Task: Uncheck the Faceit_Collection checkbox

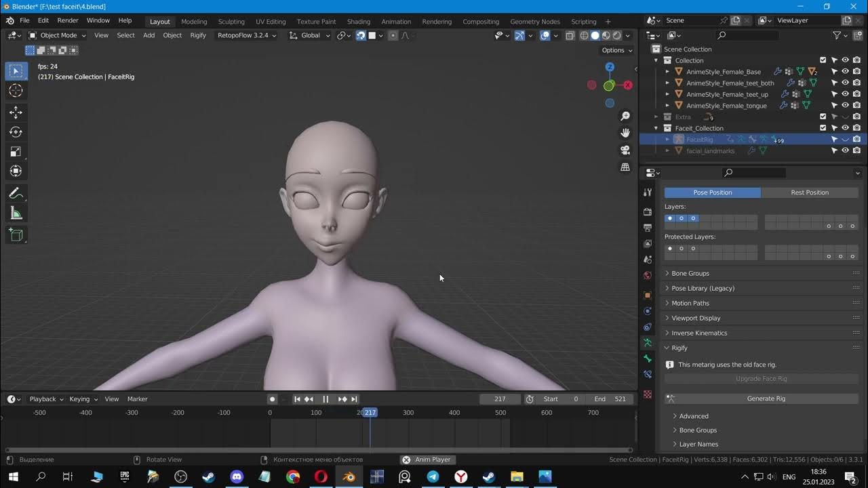Action: click(823, 128)
